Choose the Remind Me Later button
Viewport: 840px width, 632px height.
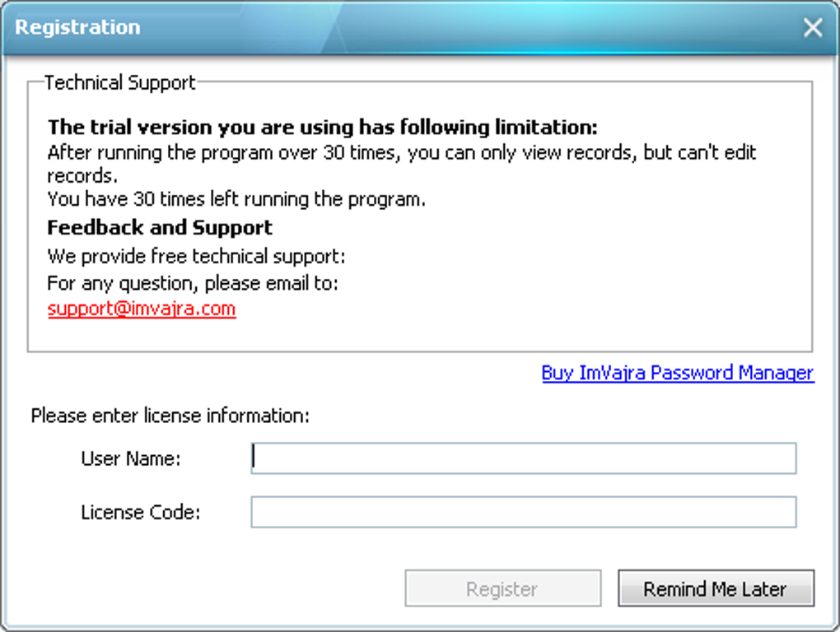[716, 588]
